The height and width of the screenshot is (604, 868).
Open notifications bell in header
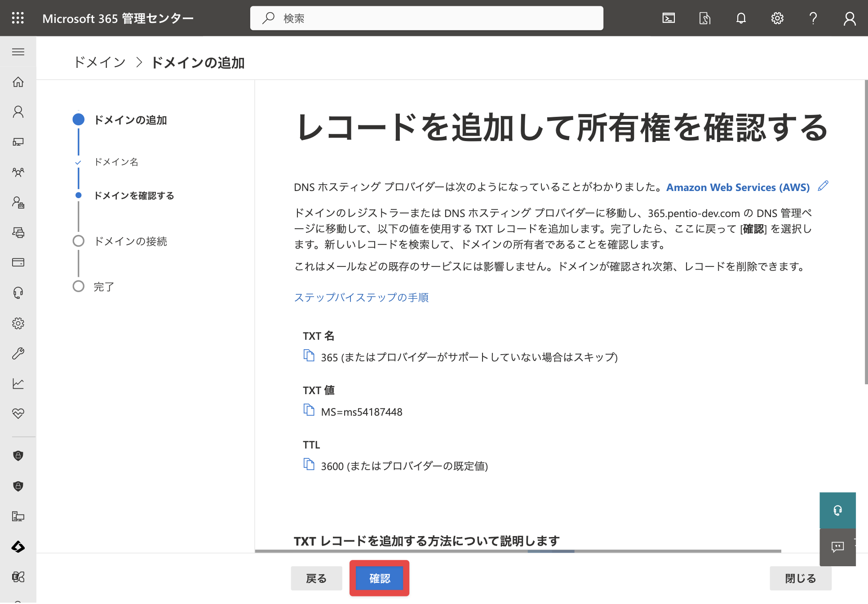tap(741, 18)
